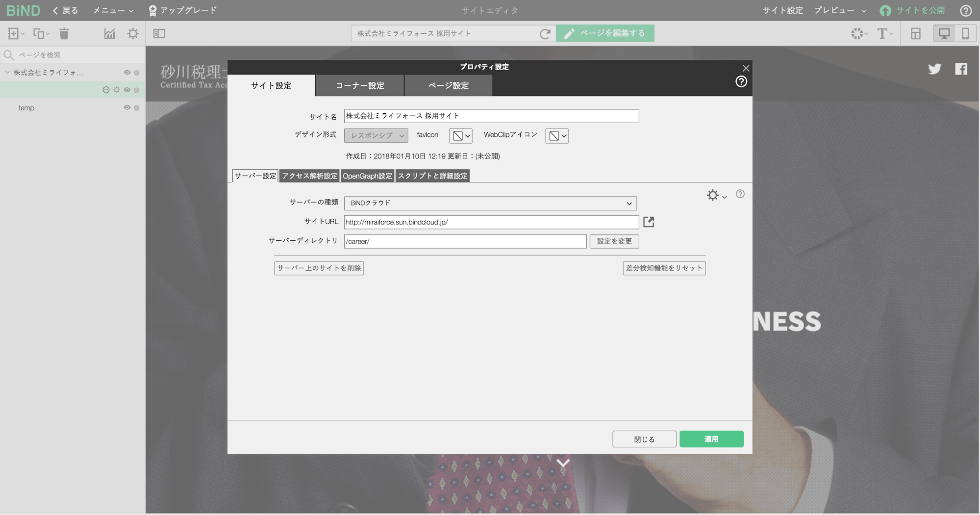Click the green 適用 button
This screenshot has width=980, height=515.
(x=711, y=439)
